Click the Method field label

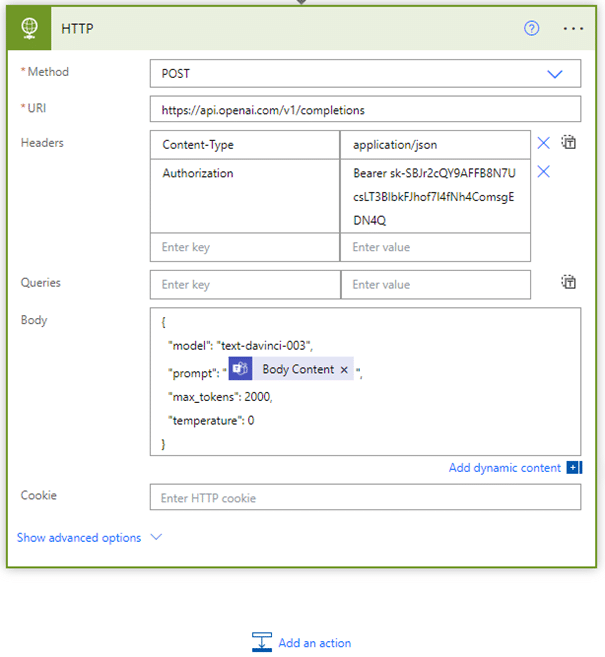48,72
